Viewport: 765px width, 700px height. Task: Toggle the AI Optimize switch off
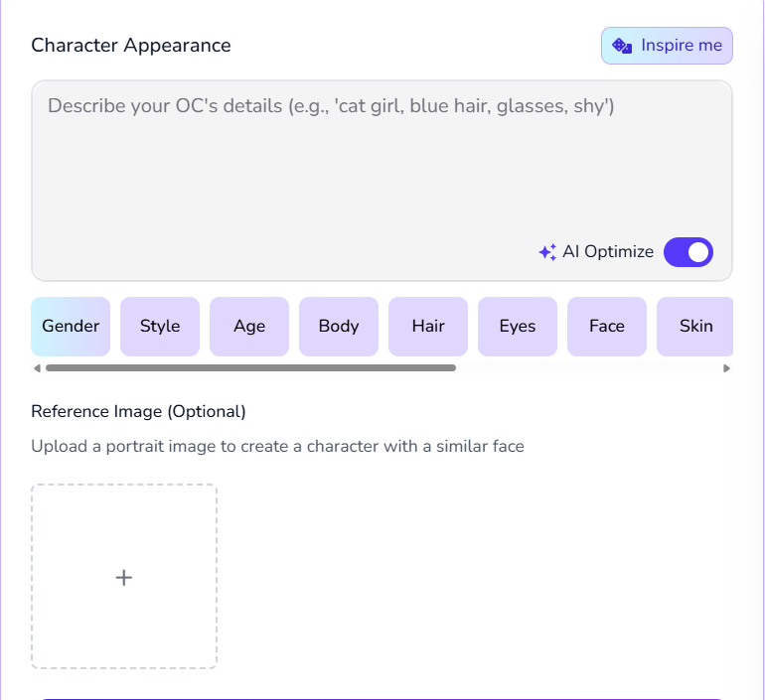pyautogui.click(x=688, y=252)
